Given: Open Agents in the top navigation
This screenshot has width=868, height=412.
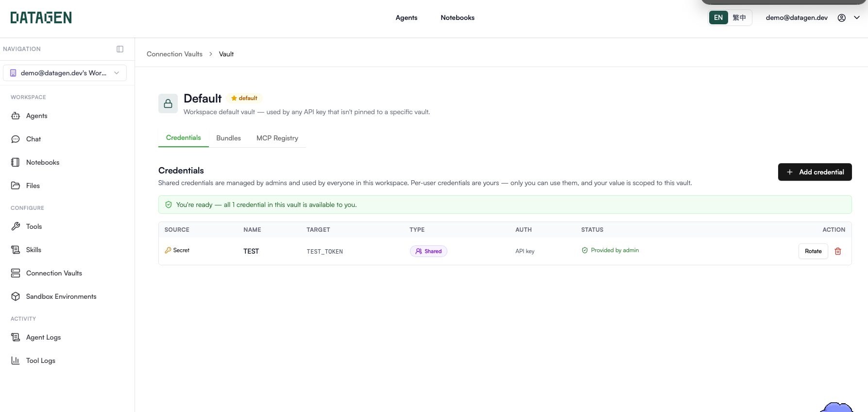Looking at the screenshot, I should (x=407, y=18).
